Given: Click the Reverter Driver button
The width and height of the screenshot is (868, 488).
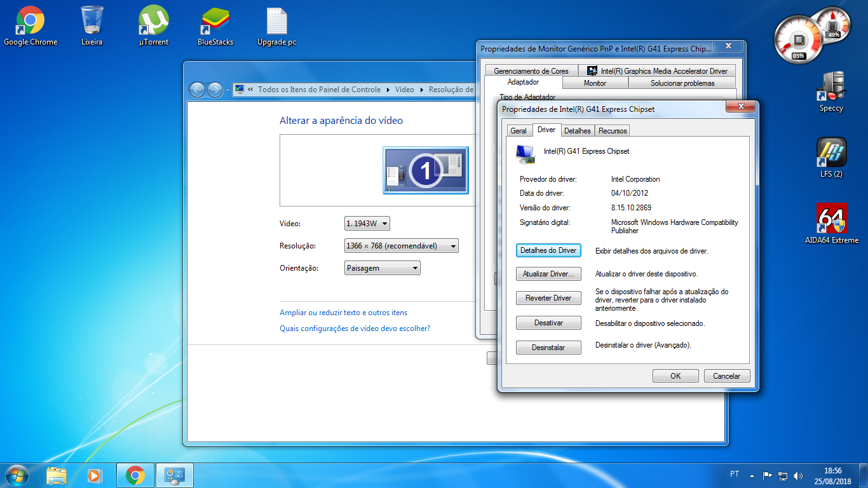Looking at the screenshot, I should [x=548, y=298].
